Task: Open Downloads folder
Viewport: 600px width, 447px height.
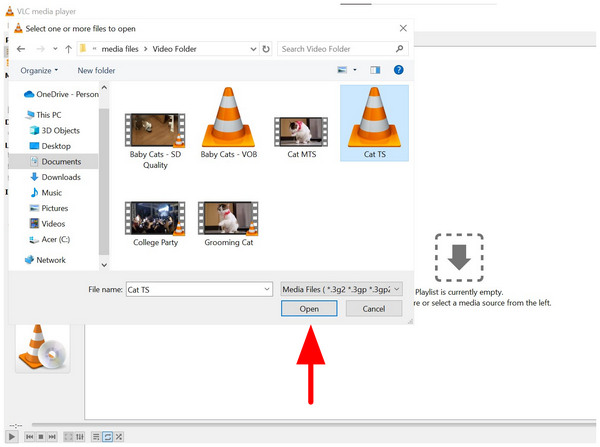Action: click(x=55, y=177)
